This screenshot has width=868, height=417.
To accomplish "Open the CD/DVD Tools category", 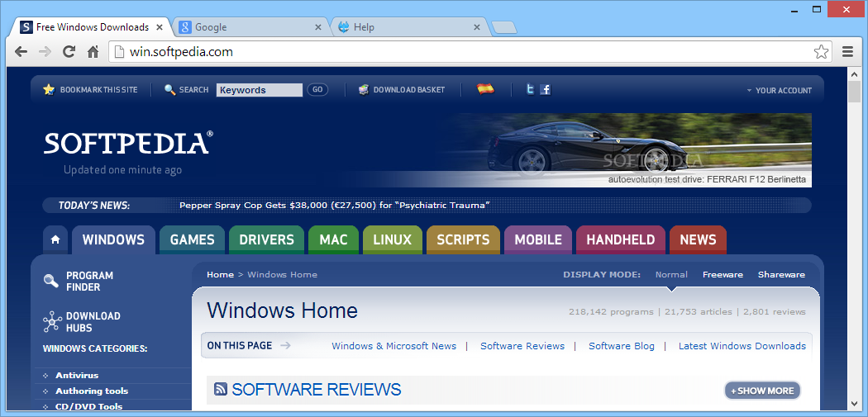I will pyautogui.click(x=89, y=406).
